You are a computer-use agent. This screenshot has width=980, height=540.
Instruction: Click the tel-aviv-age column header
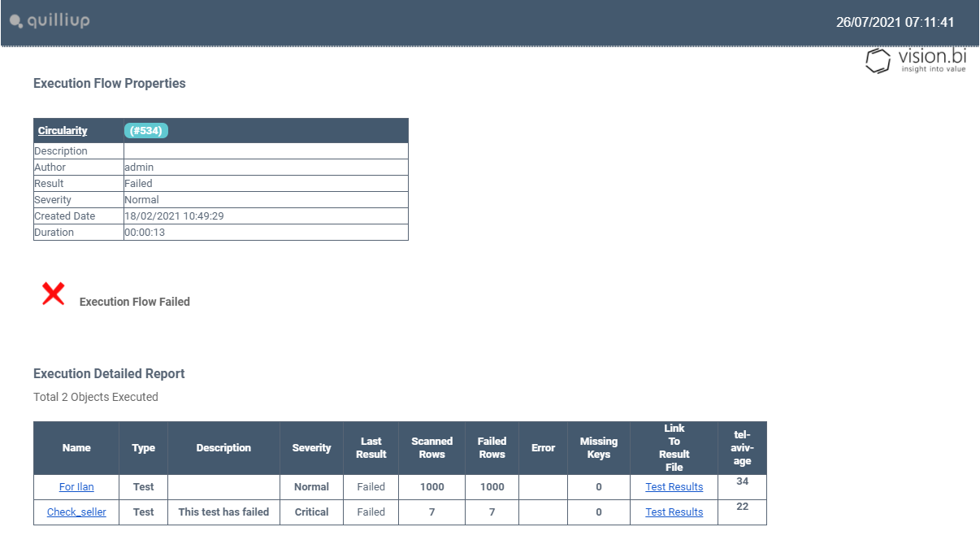pyautogui.click(x=743, y=448)
